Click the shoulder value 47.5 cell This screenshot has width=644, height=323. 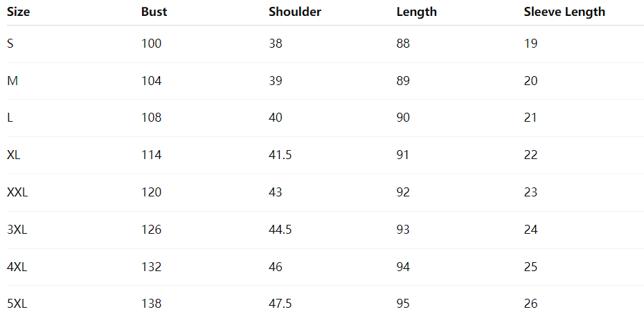coord(280,304)
